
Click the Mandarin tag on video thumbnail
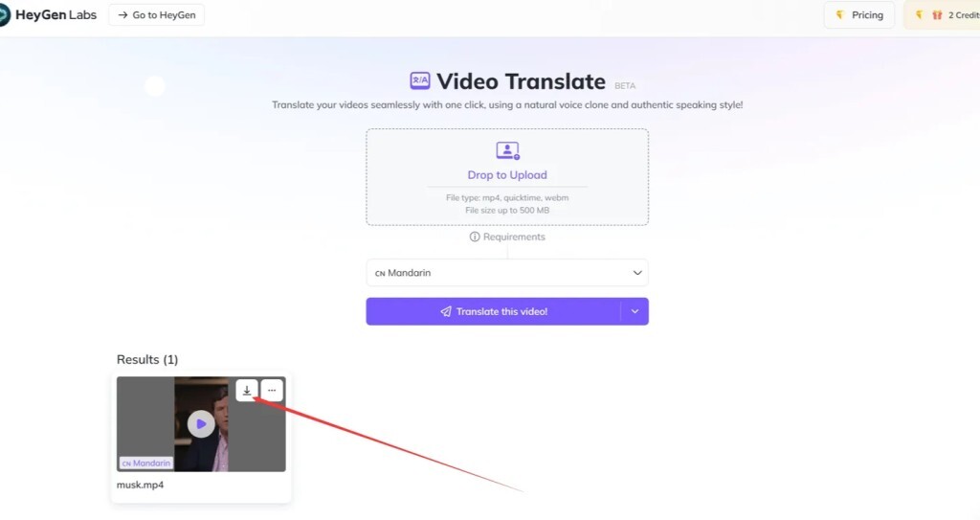146,463
